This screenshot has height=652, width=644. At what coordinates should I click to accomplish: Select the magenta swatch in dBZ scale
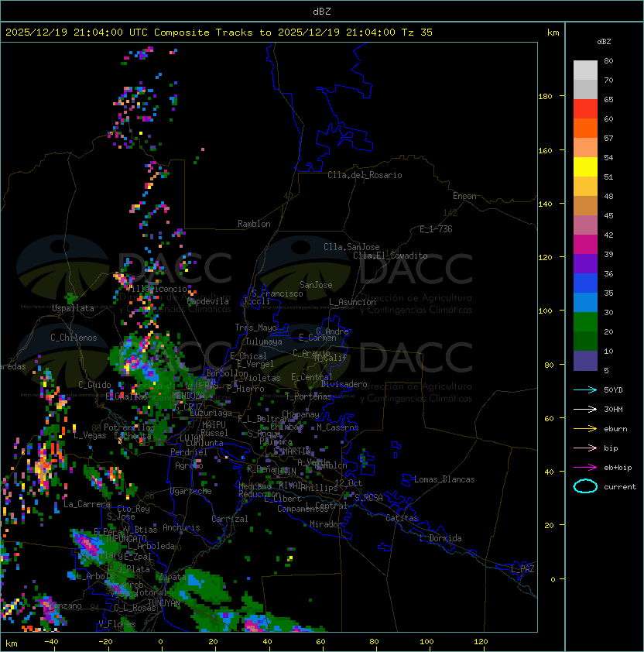(585, 245)
